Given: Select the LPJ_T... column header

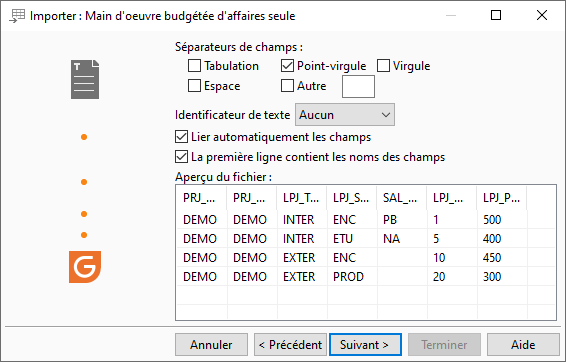Looking at the screenshot, I should click(x=302, y=198).
